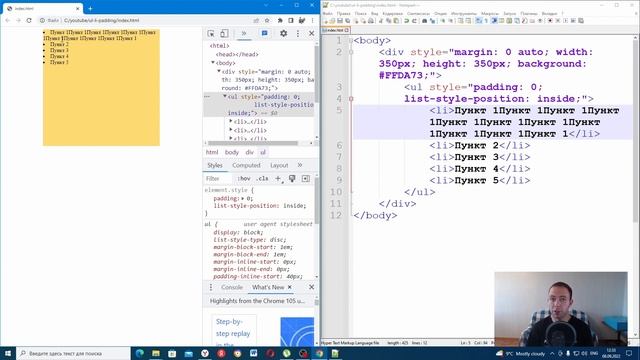The image size is (640, 360).
Task: Activate the DevTools inspect element picker
Action: pyautogui.click(x=211, y=33)
